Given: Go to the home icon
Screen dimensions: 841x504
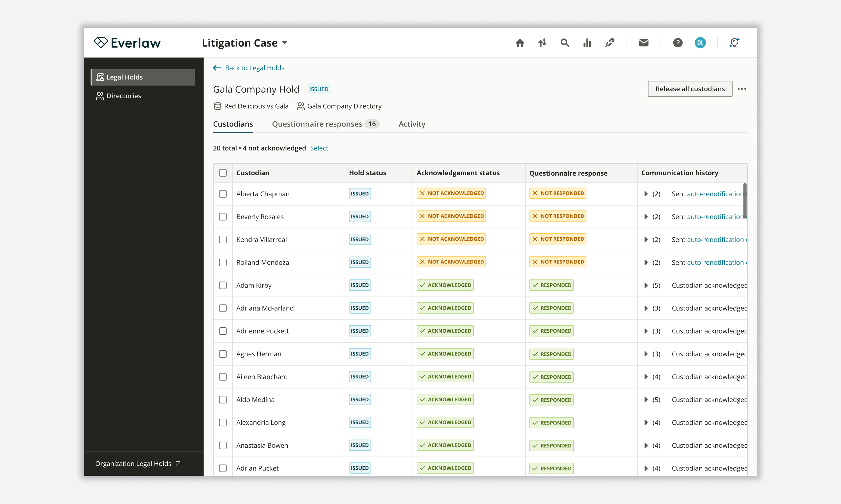Looking at the screenshot, I should coord(520,43).
